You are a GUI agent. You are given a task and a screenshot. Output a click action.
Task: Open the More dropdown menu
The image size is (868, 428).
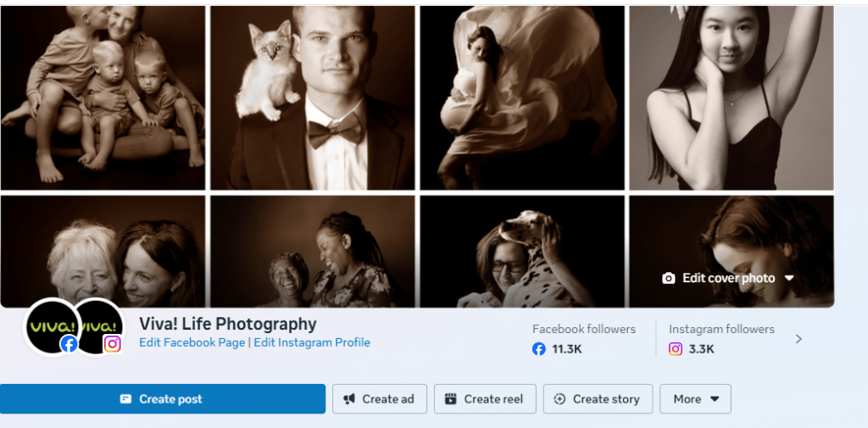pos(695,399)
